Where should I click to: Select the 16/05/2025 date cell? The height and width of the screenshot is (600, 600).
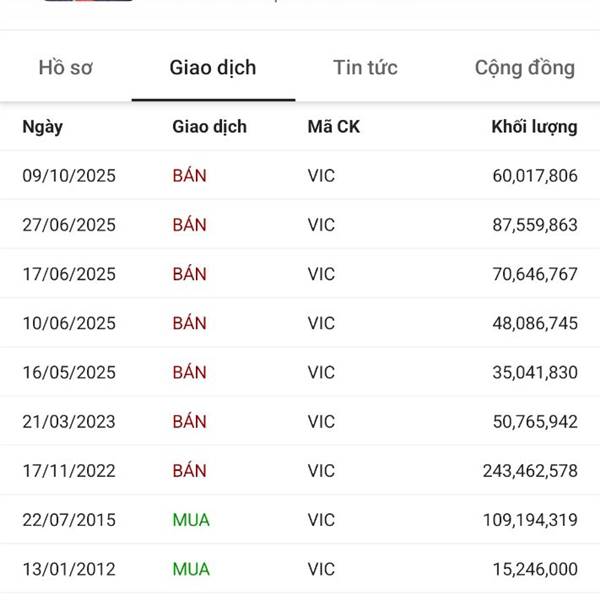pos(69,372)
